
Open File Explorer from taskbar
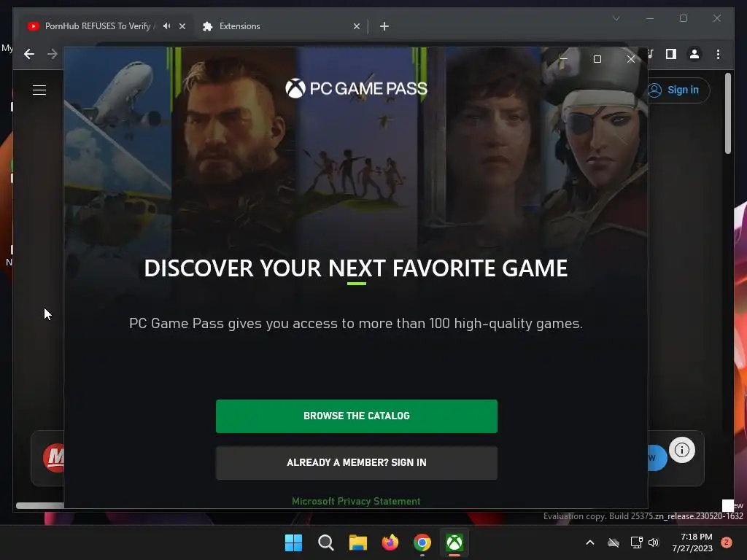pyautogui.click(x=357, y=542)
